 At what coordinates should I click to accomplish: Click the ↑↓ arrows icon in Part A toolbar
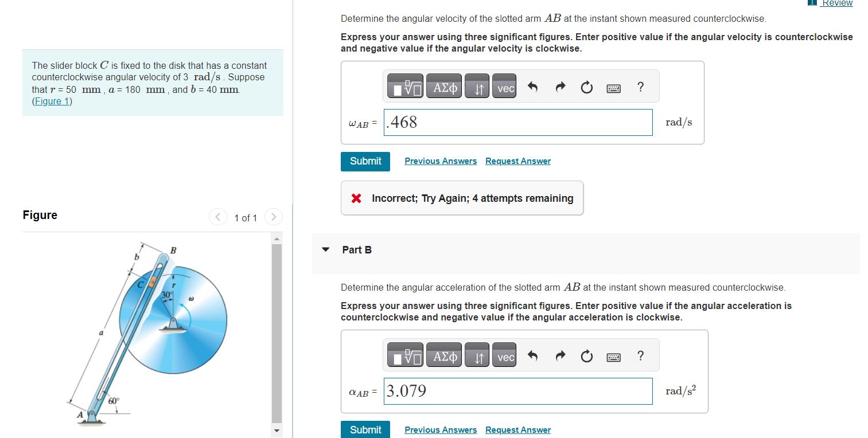pyautogui.click(x=477, y=85)
